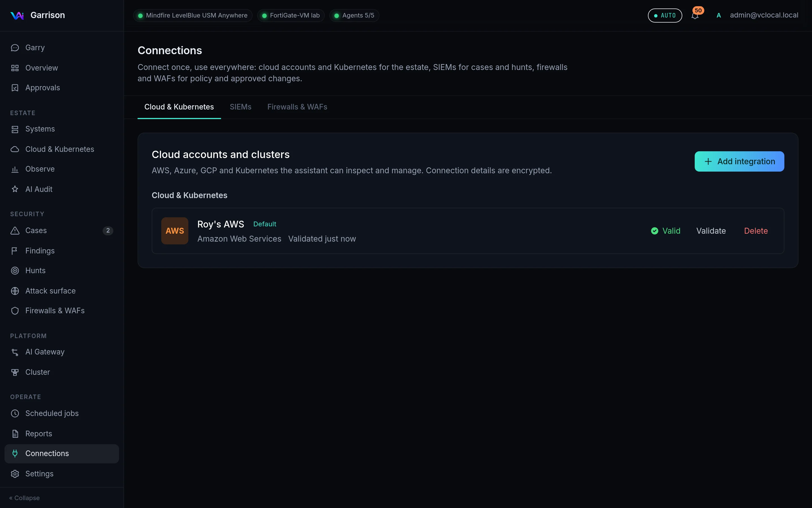
Task: Click the Roy's AWS connection name
Action: (220, 224)
